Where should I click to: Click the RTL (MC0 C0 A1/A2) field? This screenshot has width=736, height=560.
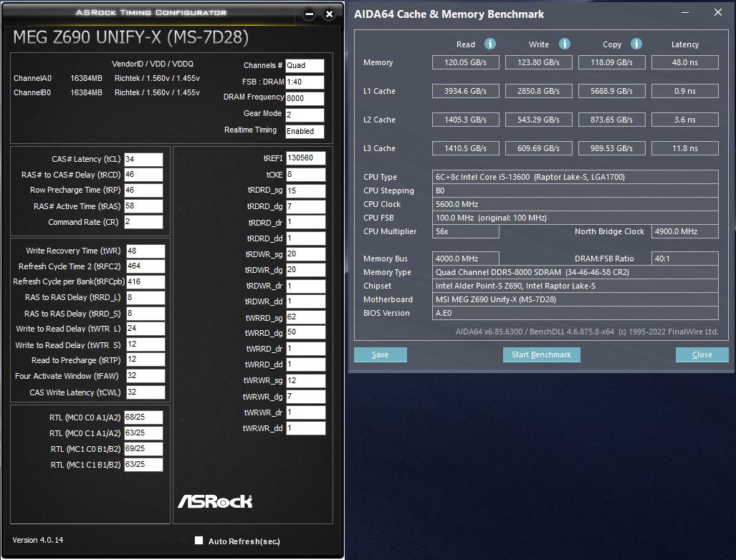(x=143, y=417)
